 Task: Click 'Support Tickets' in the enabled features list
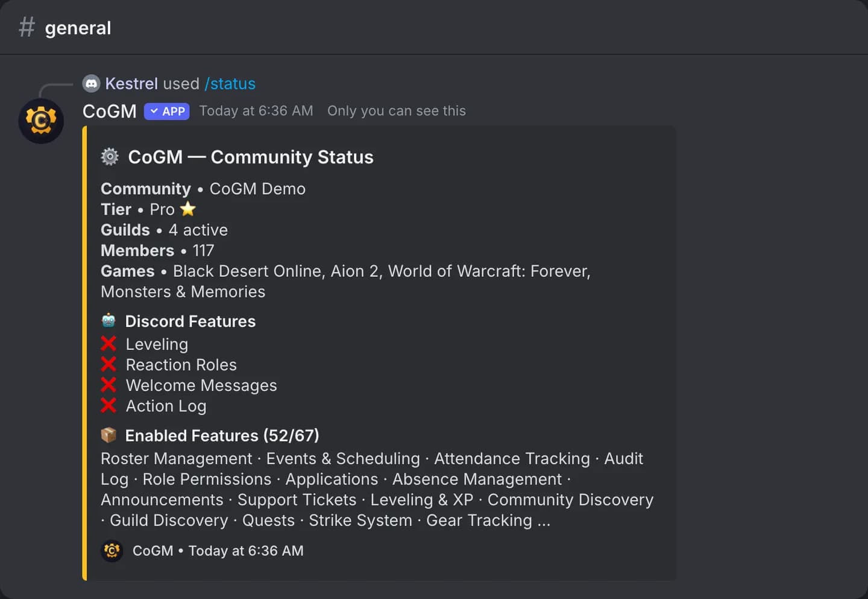coord(297,499)
